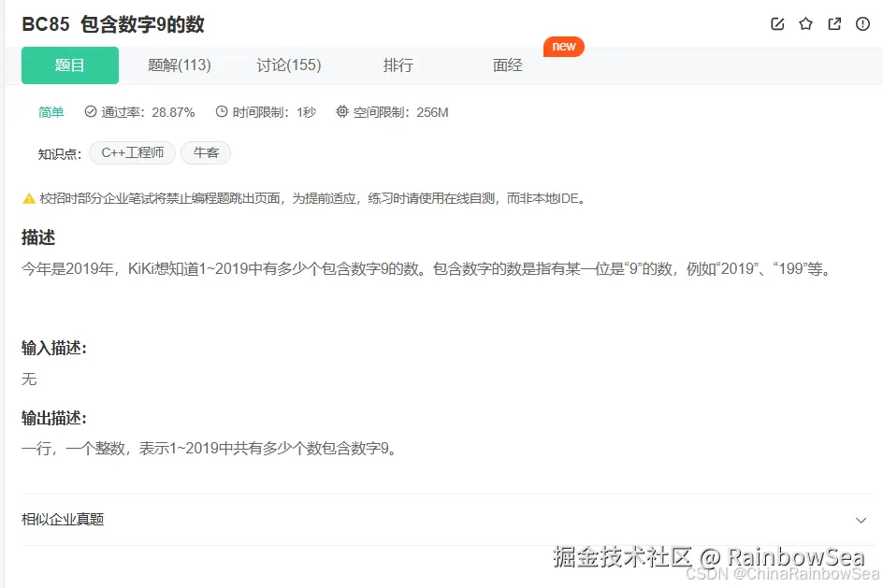Image resolution: width=883 pixels, height=588 pixels.
Task: Click the chip icon beside 空间限制
Action: (342, 111)
